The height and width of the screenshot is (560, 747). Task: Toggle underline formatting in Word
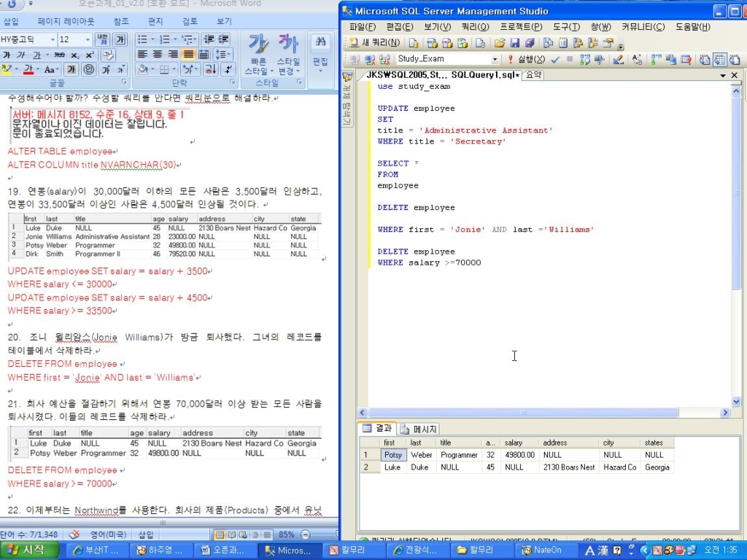37,55
